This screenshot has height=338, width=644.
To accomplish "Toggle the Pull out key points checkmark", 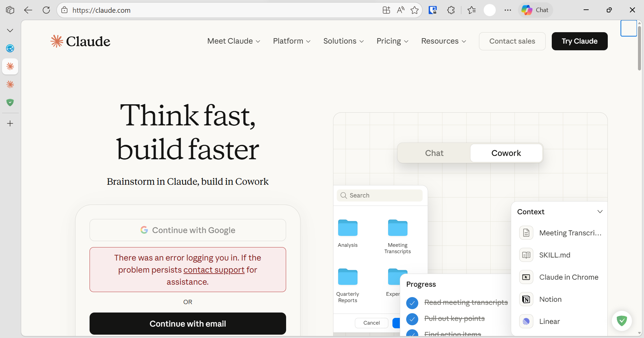I will [412, 319].
